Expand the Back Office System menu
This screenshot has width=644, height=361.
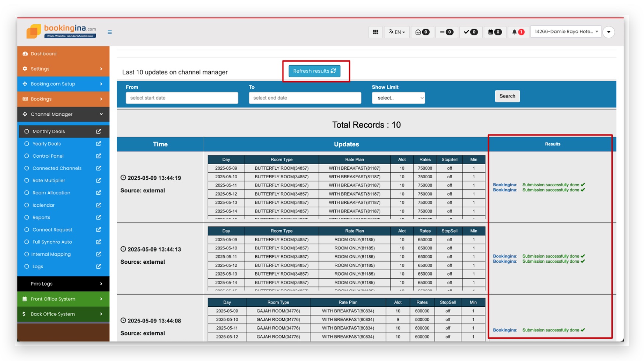point(63,314)
